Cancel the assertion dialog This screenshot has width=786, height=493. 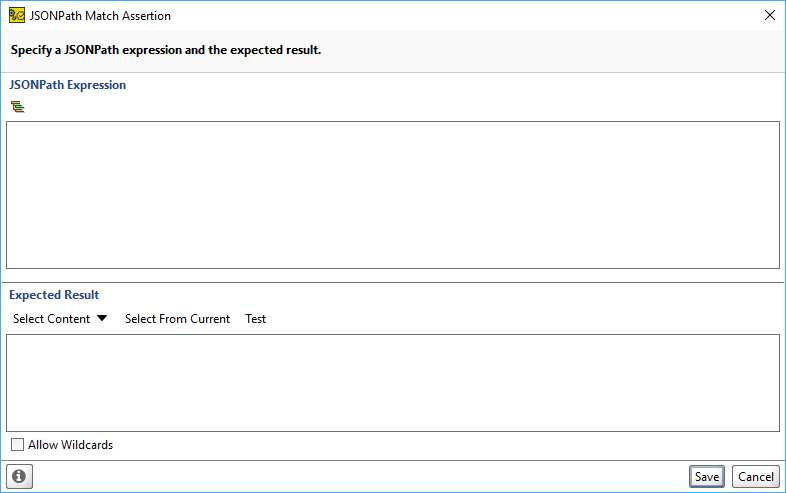click(756, 476)
